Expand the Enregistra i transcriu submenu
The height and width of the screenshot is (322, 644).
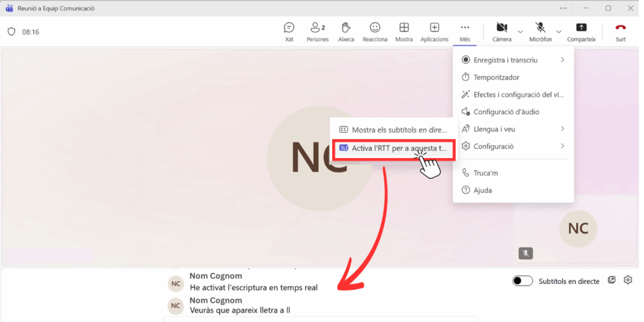click(513, 60)
